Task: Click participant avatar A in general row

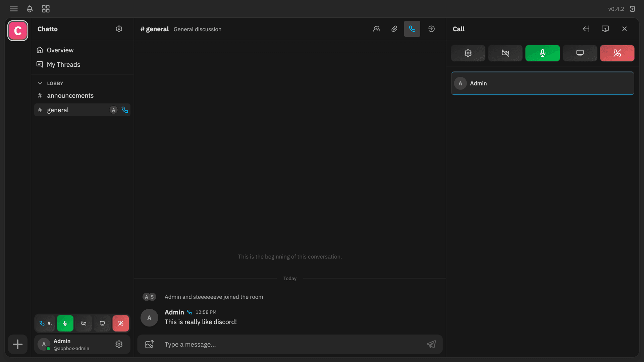Action: tap(113, 110)
